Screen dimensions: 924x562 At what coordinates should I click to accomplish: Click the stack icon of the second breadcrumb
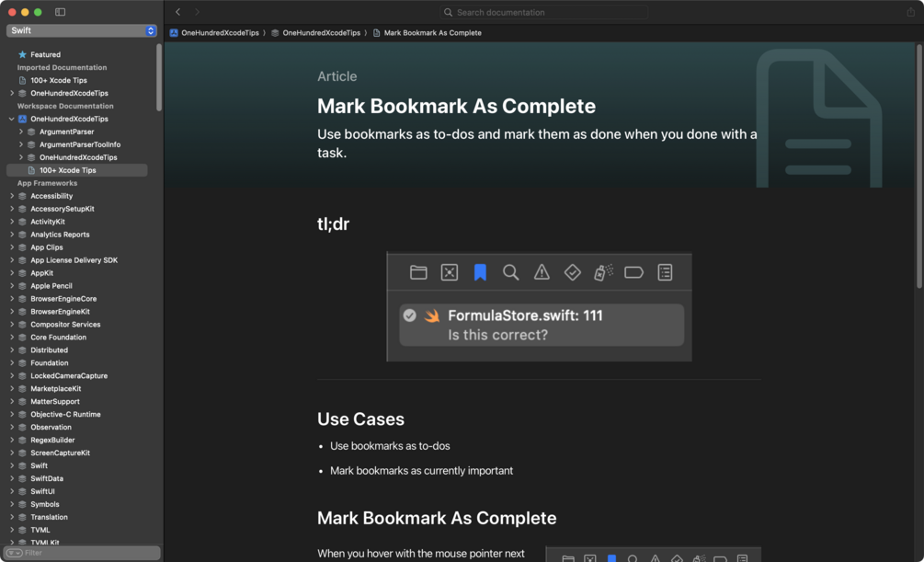[x=275, y=33]
